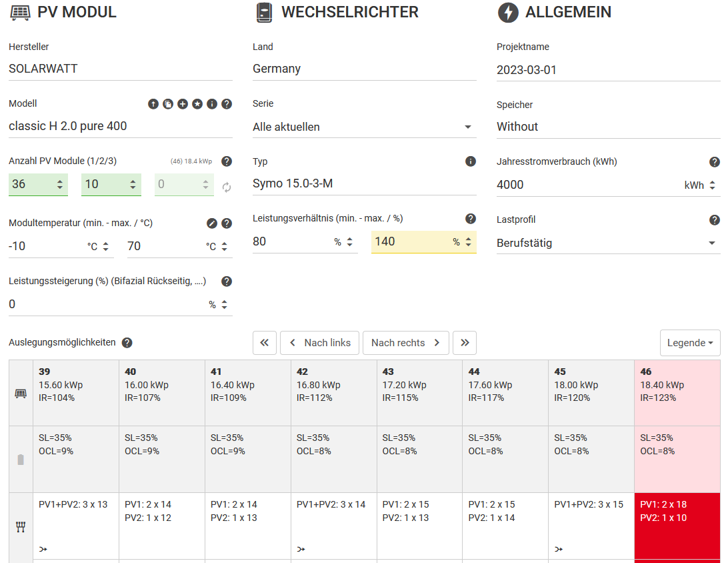Open help for Auslegungsmöglichkeiten
The height and width of the screenshot is (563, 728).
(x=127, y=343)
